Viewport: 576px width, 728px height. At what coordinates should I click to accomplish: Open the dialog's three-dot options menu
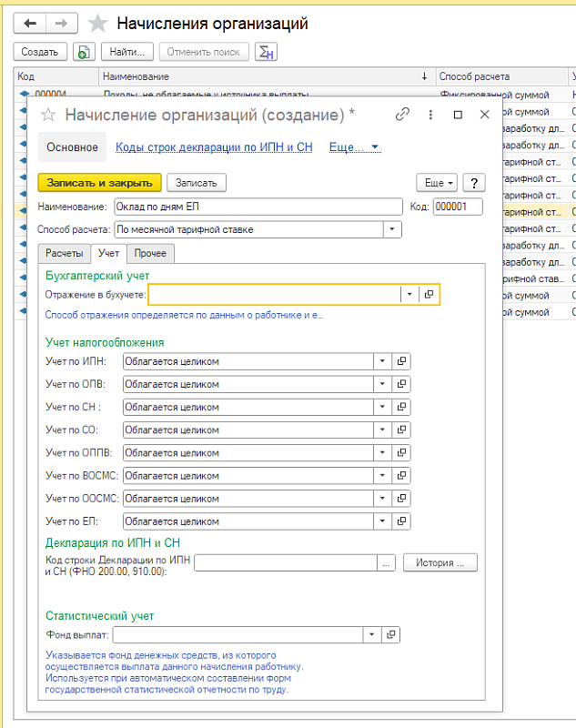point(430,115)
